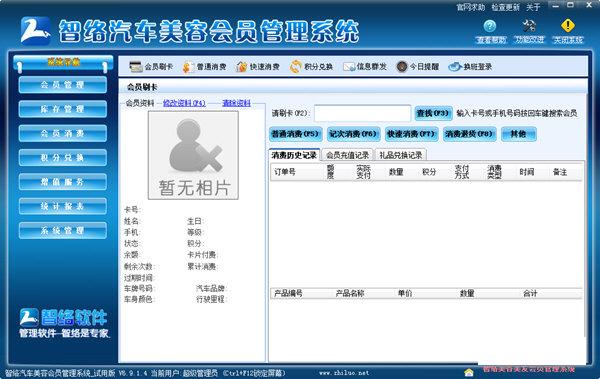Click the 修改资料(F4) link
600x379 pixels.
[184, 103]
